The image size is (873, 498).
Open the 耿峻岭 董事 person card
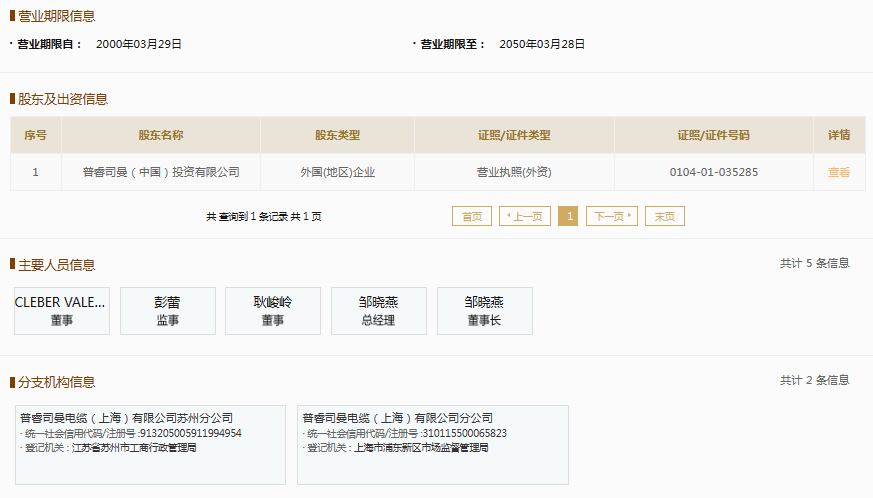click(x=273, y=311)
